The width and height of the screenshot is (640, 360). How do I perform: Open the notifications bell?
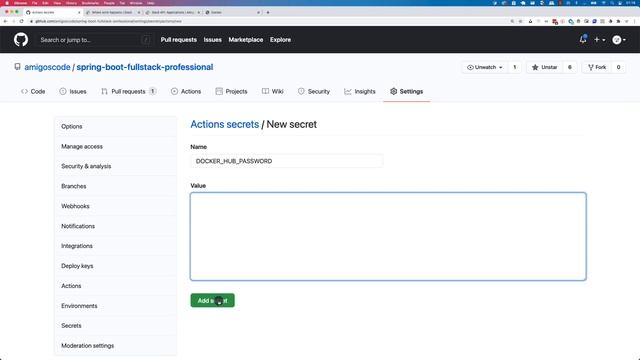click(583, 40)
